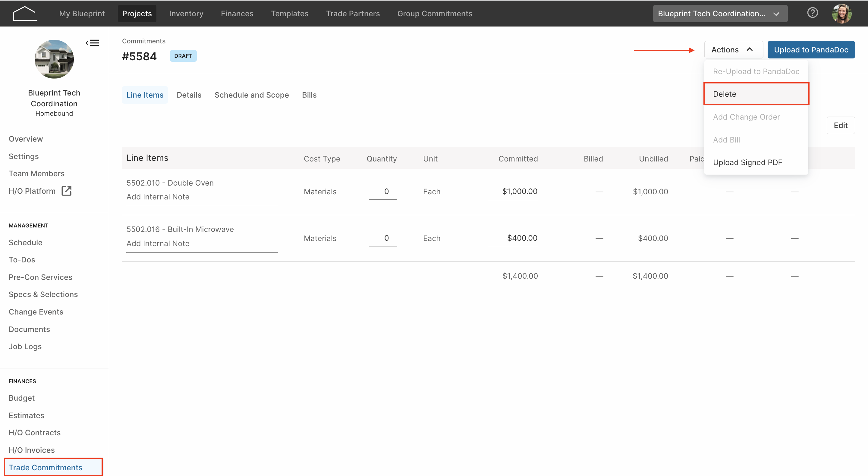Open Estimates in the sidebar
Viewport: 868px width, 476px height.
26,416
